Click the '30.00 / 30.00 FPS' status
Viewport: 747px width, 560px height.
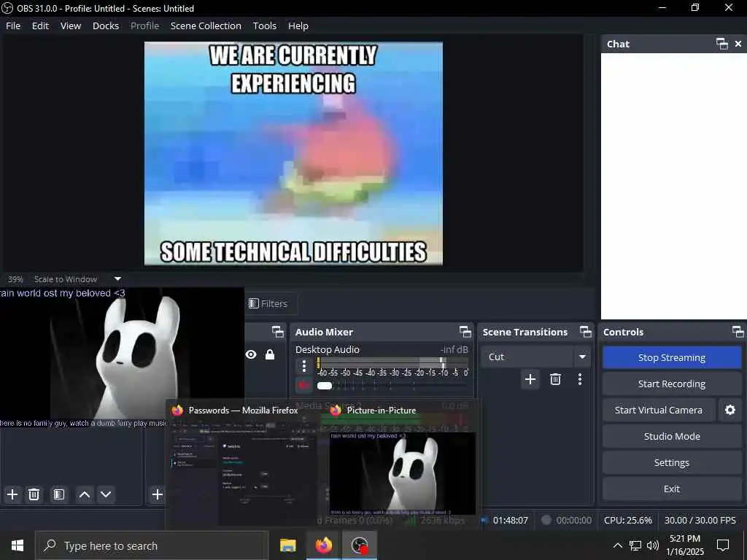coord(700,521)
